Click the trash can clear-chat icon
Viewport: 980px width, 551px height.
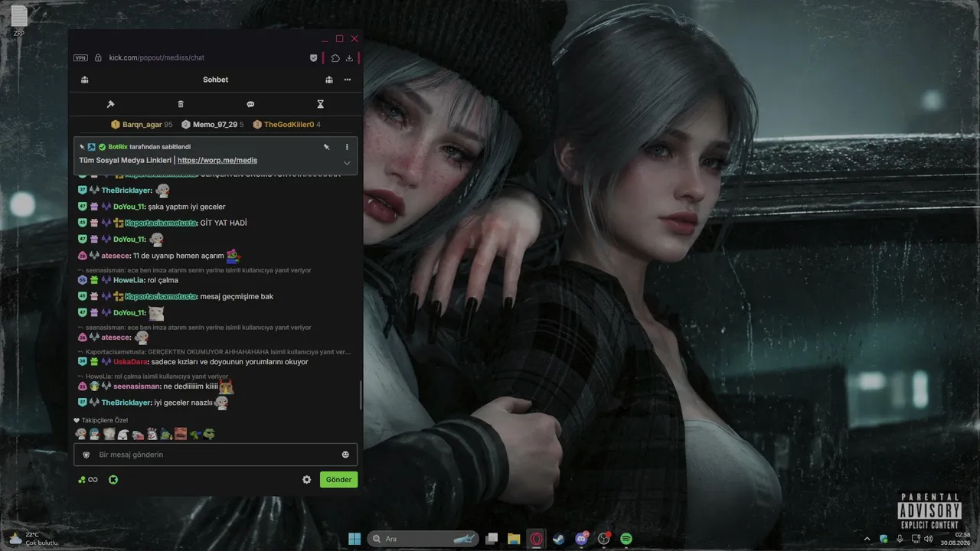(181, 104)
